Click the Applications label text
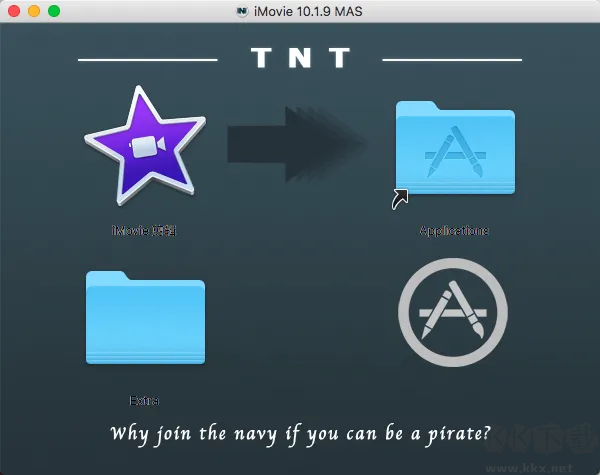600x475 pixels. coord(454,230)
